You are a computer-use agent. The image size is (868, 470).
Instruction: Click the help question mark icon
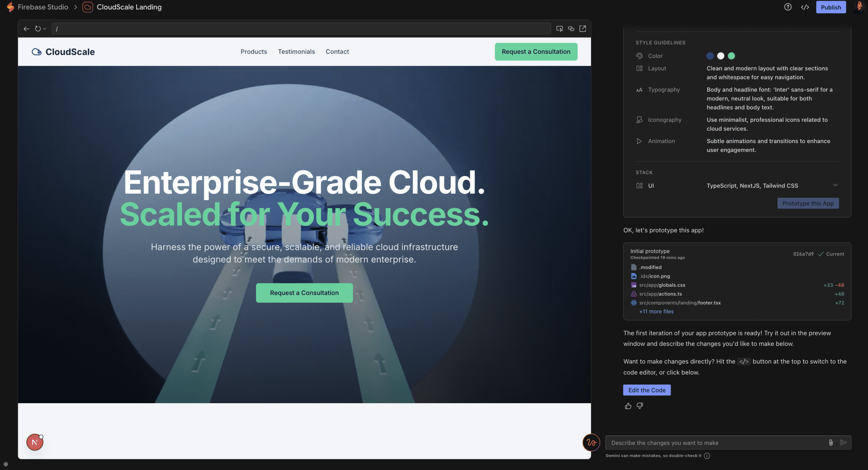click(788, 7)
